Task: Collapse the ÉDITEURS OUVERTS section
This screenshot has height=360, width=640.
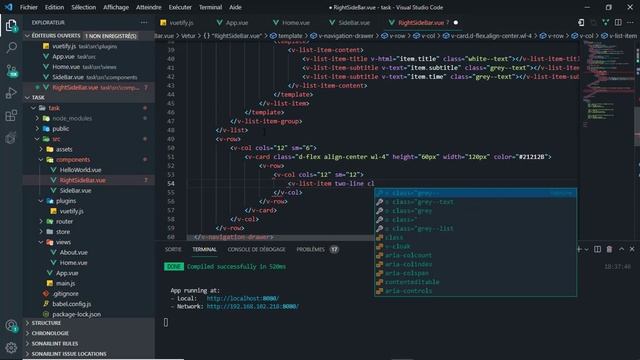Action: [x=27, y=36]
